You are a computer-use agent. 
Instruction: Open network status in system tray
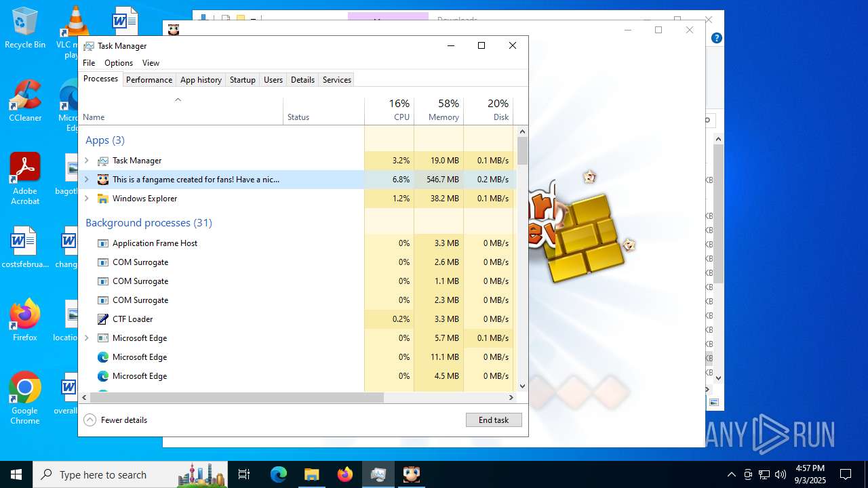point(764,474)
